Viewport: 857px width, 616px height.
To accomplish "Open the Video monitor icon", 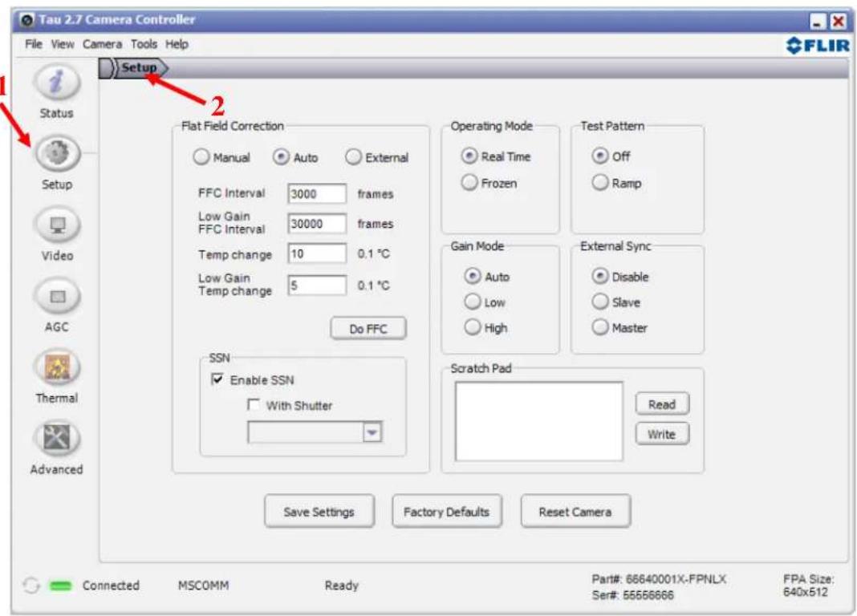I will [58, 225].
